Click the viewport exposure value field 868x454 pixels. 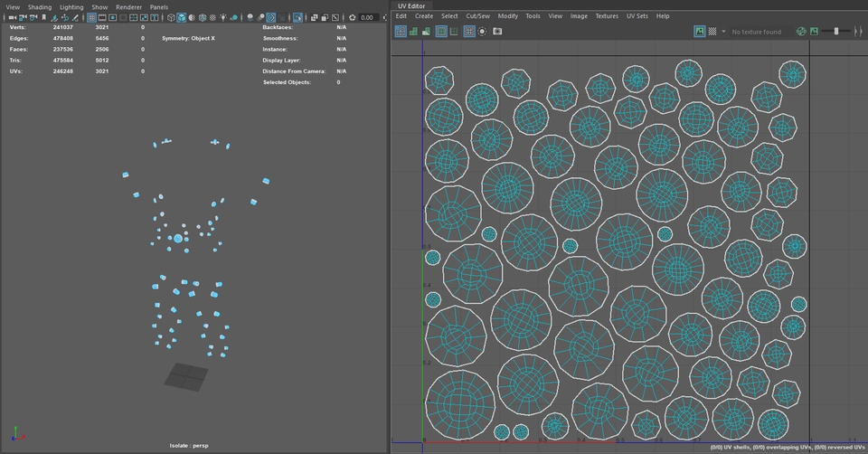(x=366, y=17)
